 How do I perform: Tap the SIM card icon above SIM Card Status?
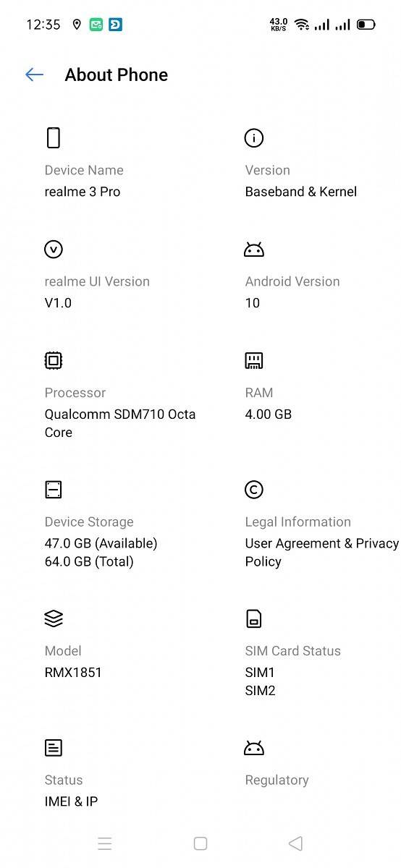point(254,618)
